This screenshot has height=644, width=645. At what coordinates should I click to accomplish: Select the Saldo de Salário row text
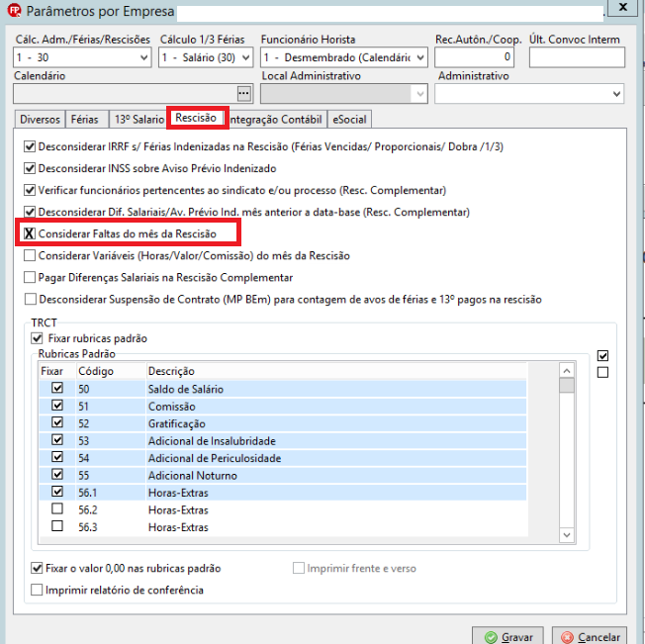click(x=186, y=389)
